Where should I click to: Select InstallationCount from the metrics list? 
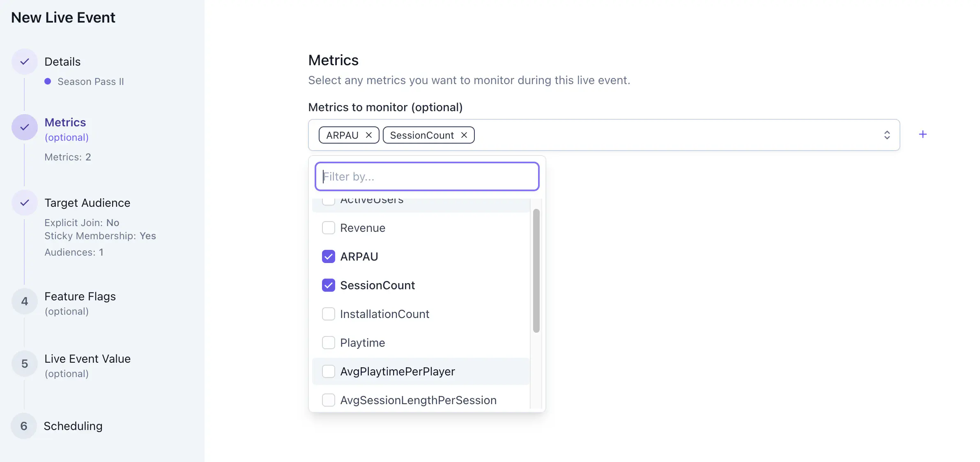point(385,314)
